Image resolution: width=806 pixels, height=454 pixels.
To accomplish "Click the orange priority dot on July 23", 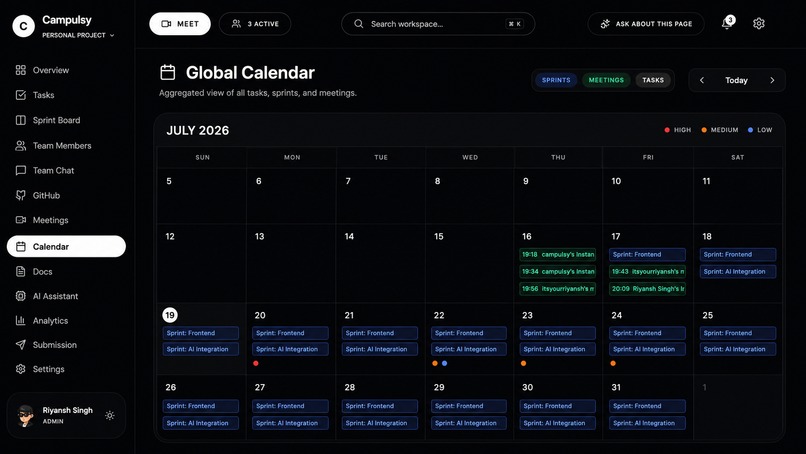I will [x=523, y=364].
